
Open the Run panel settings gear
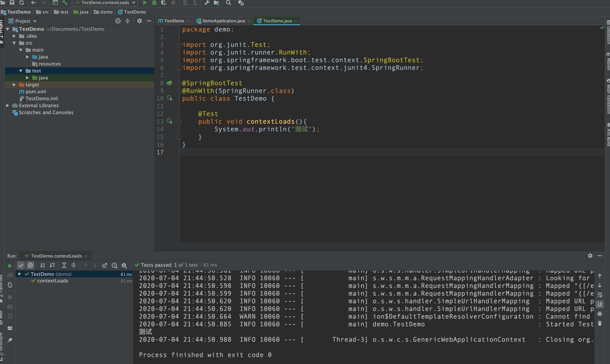(x=590, y=256)
